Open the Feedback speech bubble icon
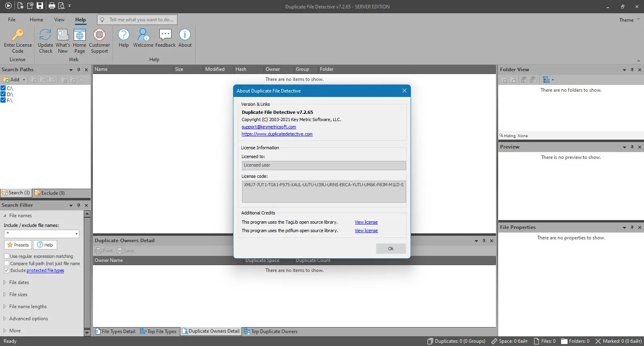Image resolution: width=644 pixels, height=346 pixels. pyautogui.click(x=165, y=35)
